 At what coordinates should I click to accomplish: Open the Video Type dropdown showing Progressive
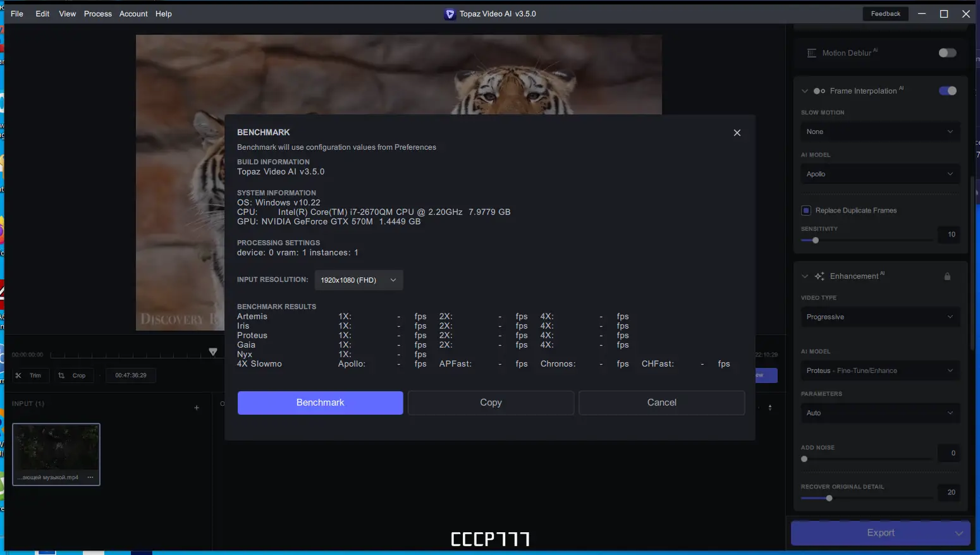(879, 317)
